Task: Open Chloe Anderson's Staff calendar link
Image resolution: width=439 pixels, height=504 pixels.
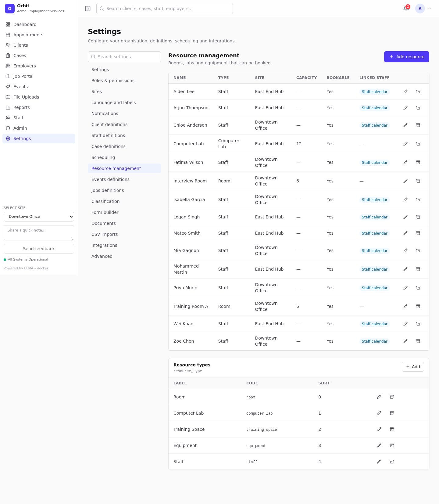Action: 374,125
